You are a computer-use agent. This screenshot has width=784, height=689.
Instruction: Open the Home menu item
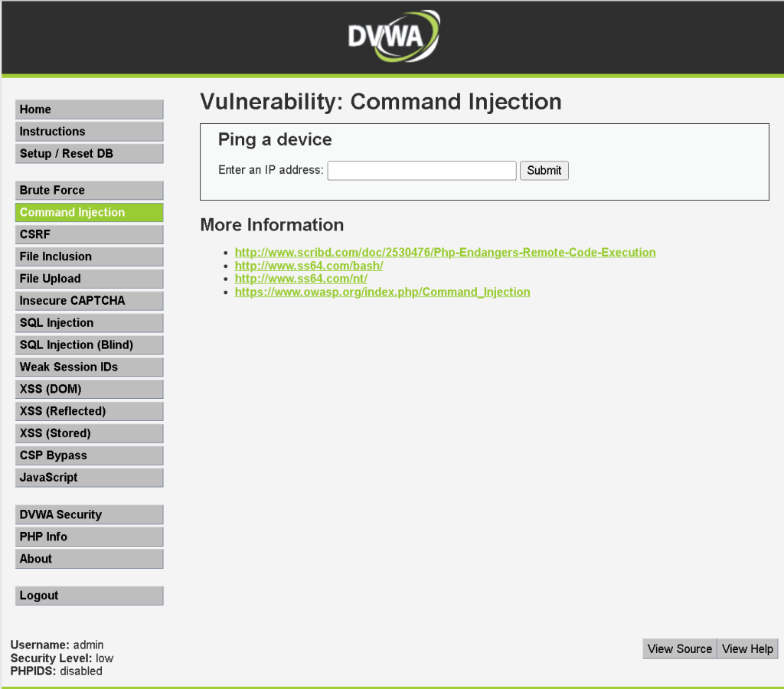(x=89, y=109)
